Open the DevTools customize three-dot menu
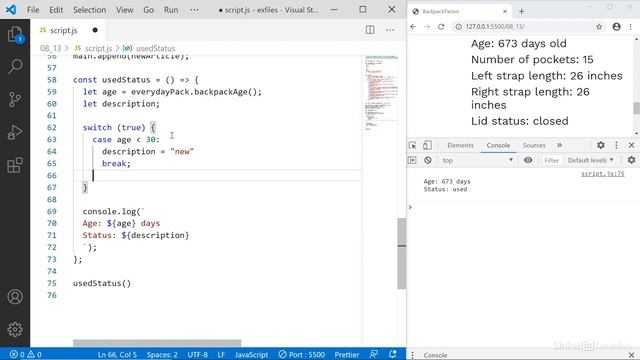640x360 pixels. [x=616, y=145]
